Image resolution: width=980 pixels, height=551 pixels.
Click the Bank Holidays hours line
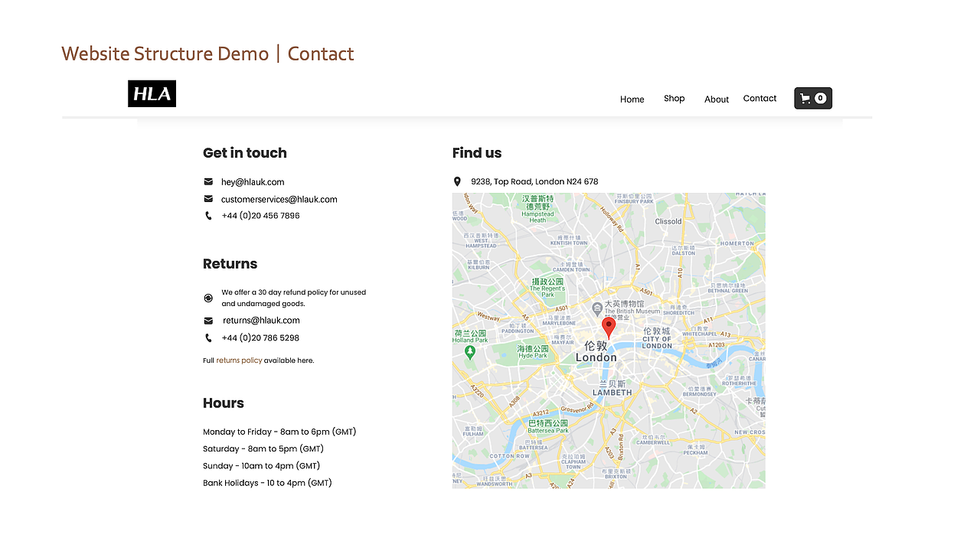click(267, 483)
